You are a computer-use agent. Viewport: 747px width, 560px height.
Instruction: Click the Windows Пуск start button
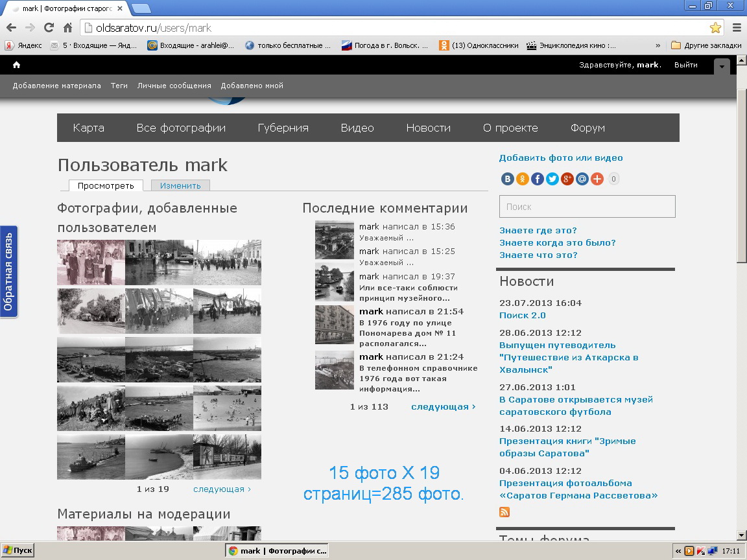pyautogui.click(x=18, y=551)
